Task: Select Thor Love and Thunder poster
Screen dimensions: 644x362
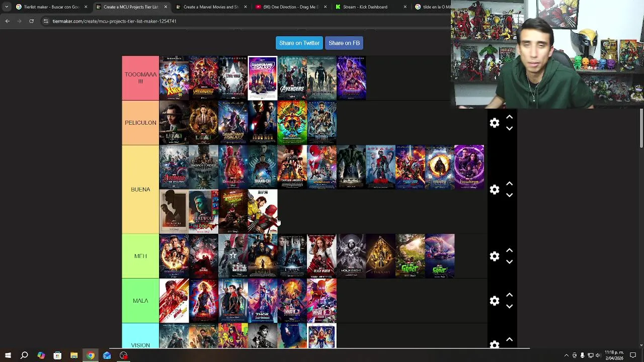Action: (x=263, y=301)
